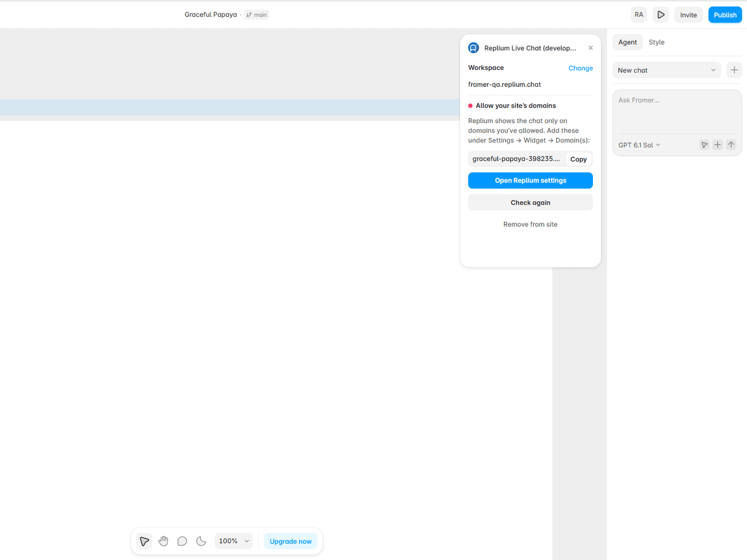Image resolution: width=747 pixels, height=560 pixels.
Task: Open Replium settings
Action: (530, 181)
